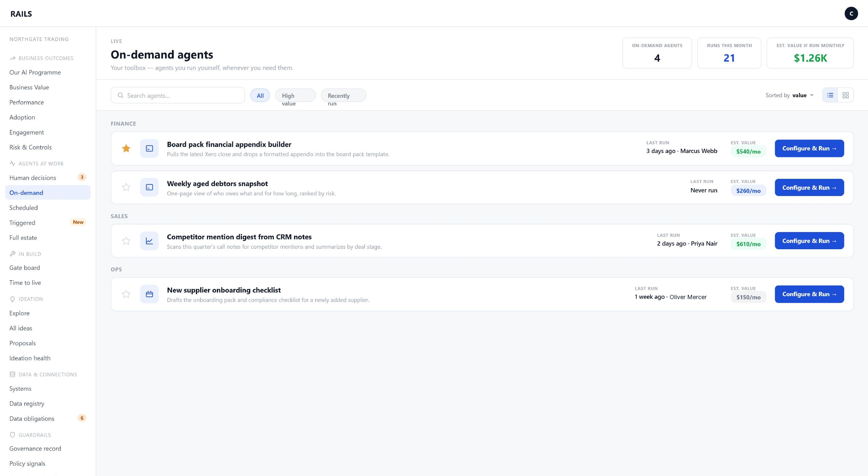Navigate to Adoption
Screen dimensions: 868x476
coord(48,117)
